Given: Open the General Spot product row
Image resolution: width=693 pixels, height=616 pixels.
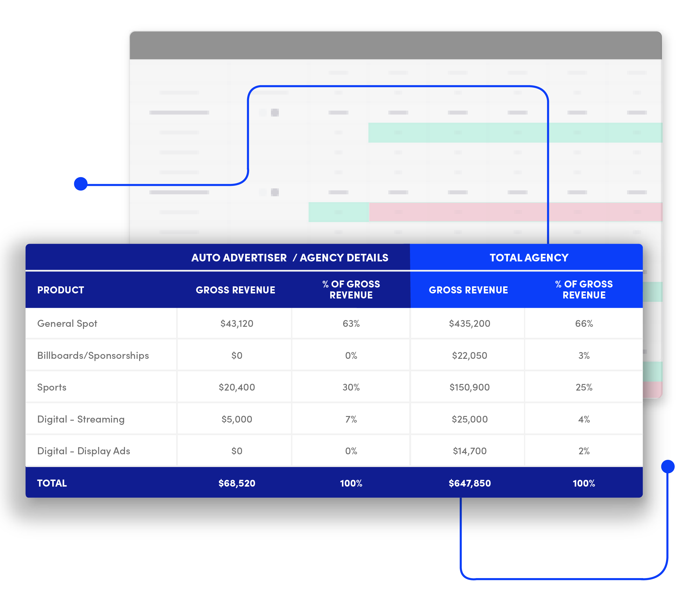Looking at the screenshot, I should [x=67, y=323].
